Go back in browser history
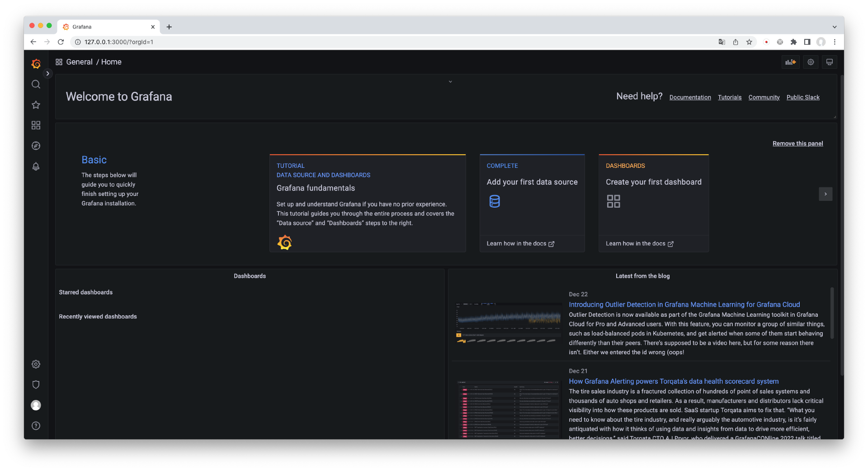Screen dimensions: 868x471 click(33, 42)
